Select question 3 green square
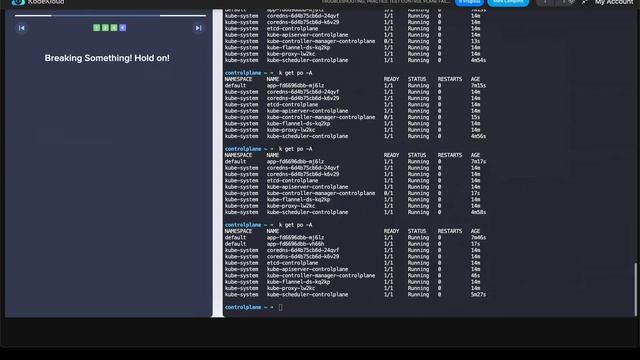 coord(114,28)
